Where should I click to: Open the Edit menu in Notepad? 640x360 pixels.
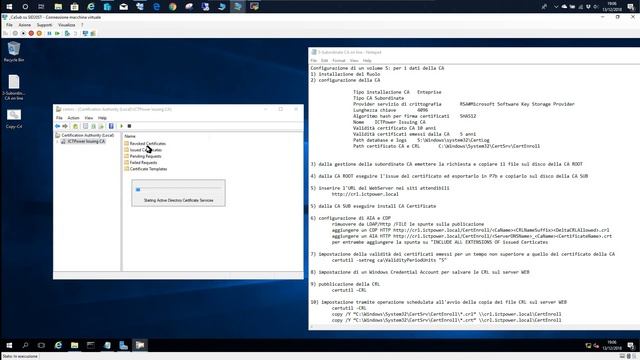(324, 61)
